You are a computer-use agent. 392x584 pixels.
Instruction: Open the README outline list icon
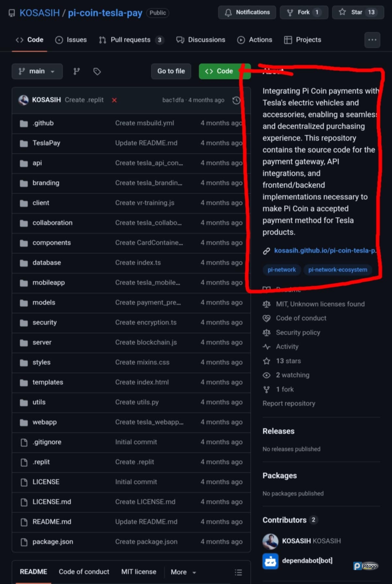(x=238, y=572)
